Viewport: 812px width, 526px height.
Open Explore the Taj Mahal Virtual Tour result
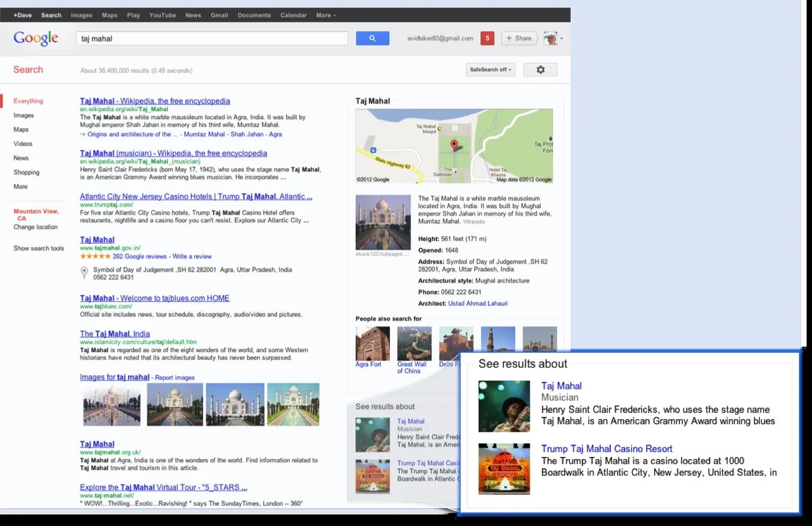tap(164, 487)
